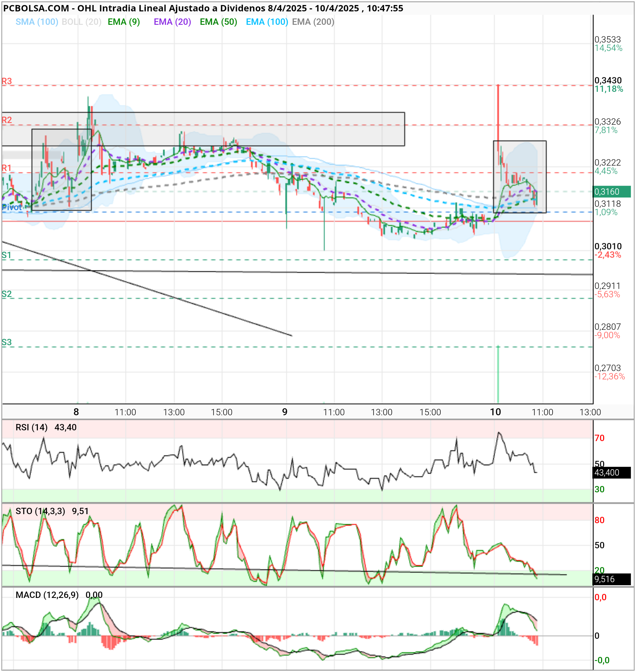Select the EMA (200) gray legend label
Image resolution: width=636 pixels, height=672 pixels.
coord(313,22)
